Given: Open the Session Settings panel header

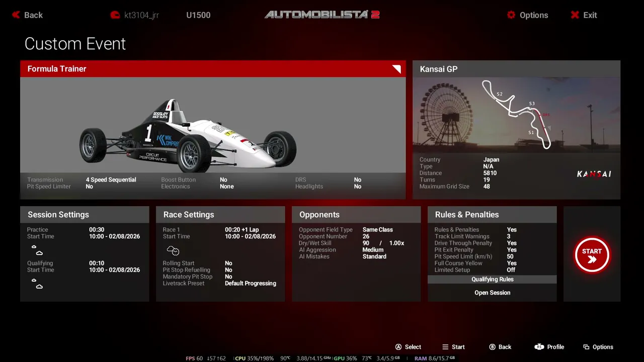Looking at the screenshot, I should (85, 215).
